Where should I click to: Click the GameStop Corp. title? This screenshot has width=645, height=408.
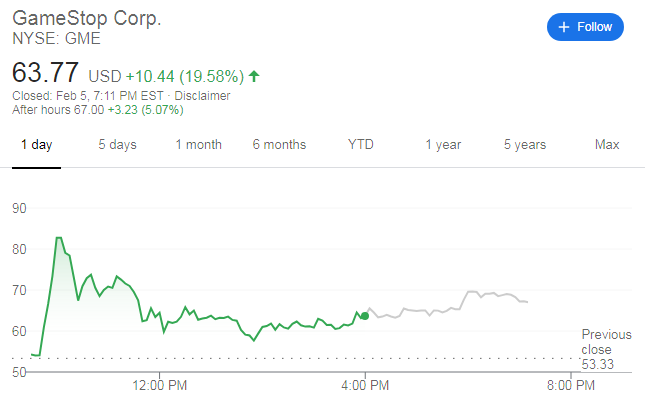86,20
